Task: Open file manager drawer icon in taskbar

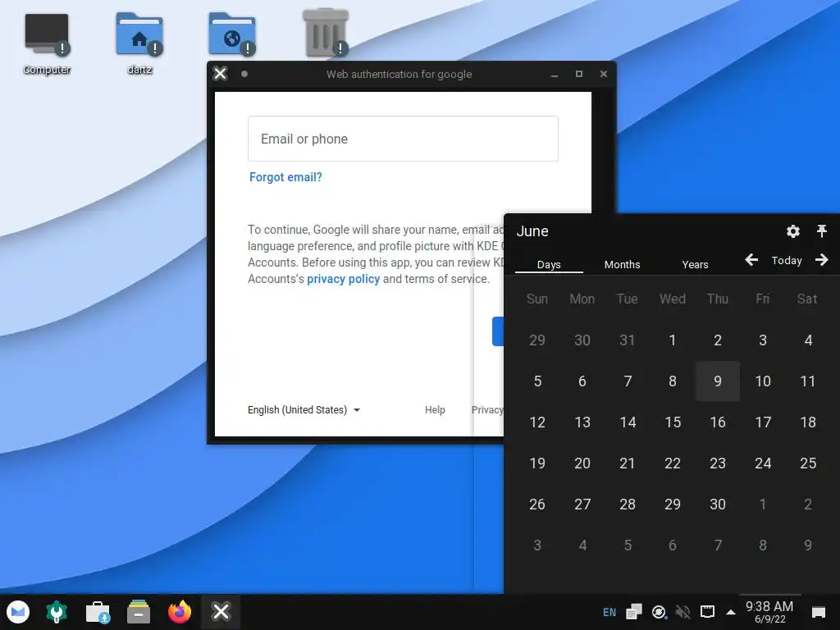Action: click(138, 612)
